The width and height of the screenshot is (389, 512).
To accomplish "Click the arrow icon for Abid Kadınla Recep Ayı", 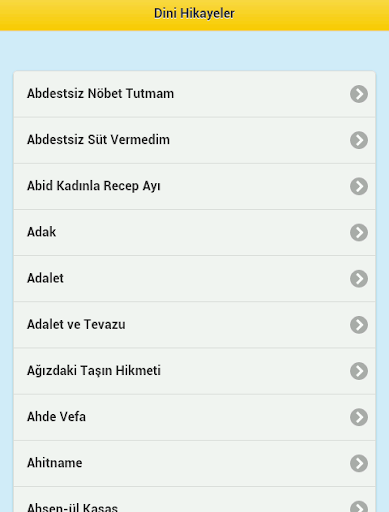I will tap(359, 186).
